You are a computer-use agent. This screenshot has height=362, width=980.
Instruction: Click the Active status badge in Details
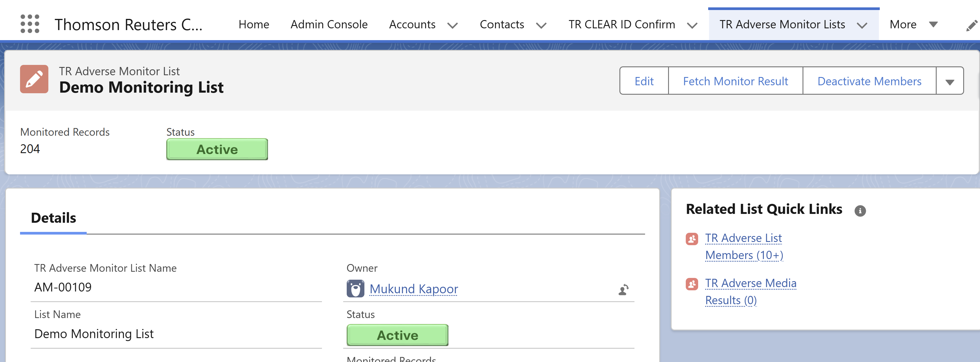click(x=397, y=335)
